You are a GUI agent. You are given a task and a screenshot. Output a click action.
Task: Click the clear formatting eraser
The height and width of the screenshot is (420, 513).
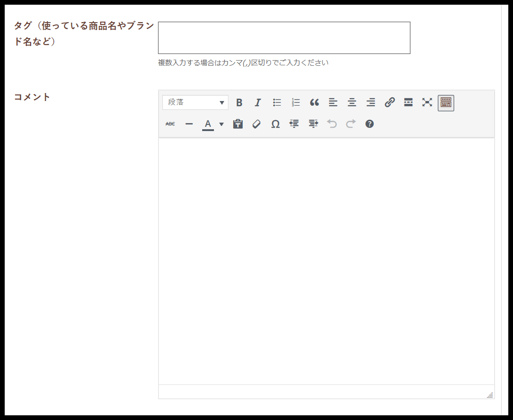[x=256, y=124]
